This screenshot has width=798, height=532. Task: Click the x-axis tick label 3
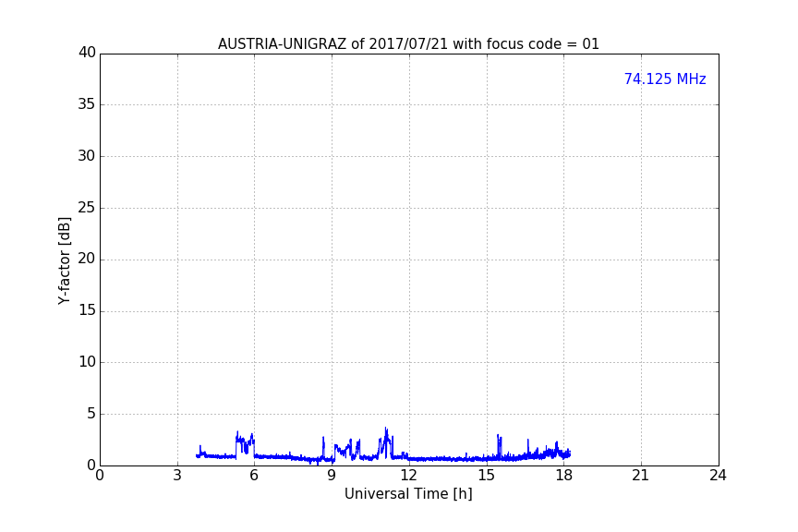[177, 476]
